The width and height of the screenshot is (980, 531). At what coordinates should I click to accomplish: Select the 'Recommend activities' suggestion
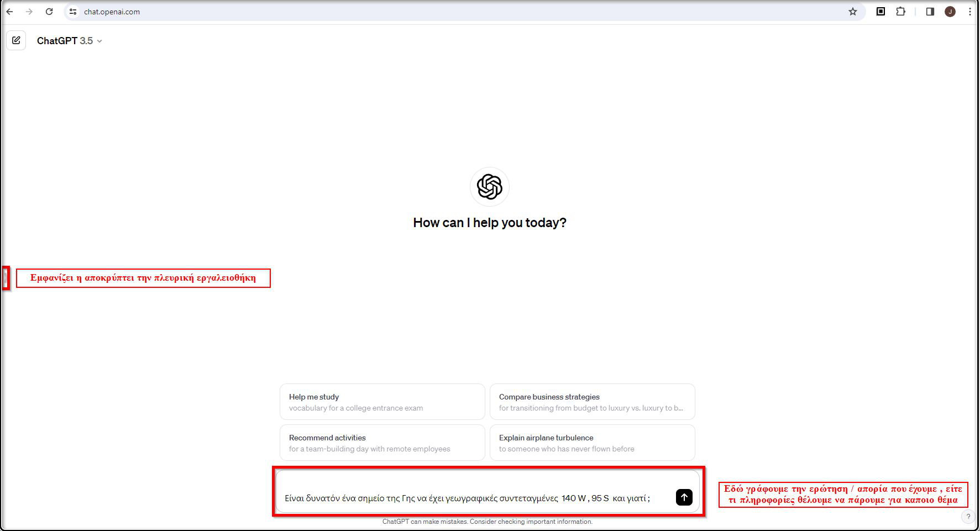pyautogui.click(x=382, y=443)
